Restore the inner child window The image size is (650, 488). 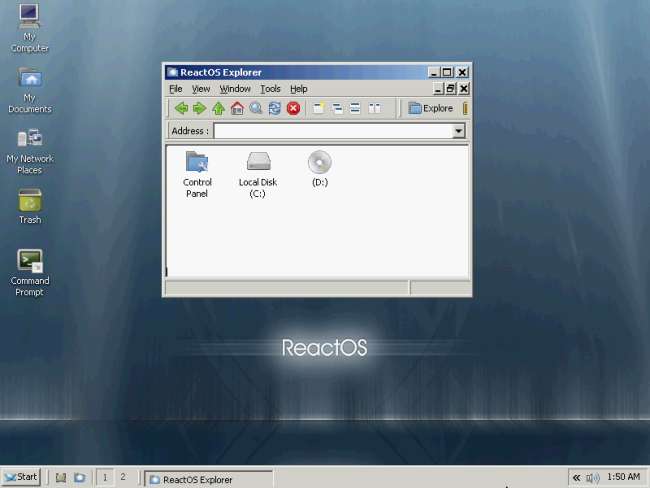tap(451, 89)
